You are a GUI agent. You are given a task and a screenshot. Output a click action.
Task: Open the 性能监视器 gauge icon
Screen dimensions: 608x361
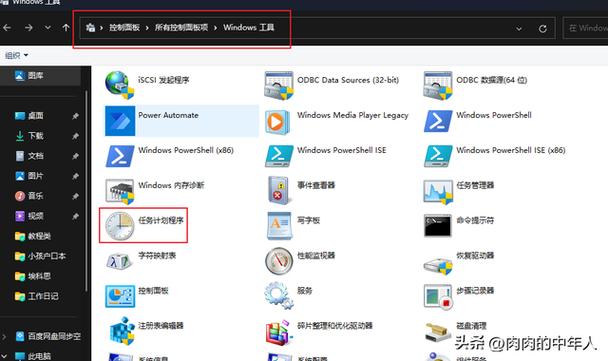pyautogui.click(x=279, y=261)
